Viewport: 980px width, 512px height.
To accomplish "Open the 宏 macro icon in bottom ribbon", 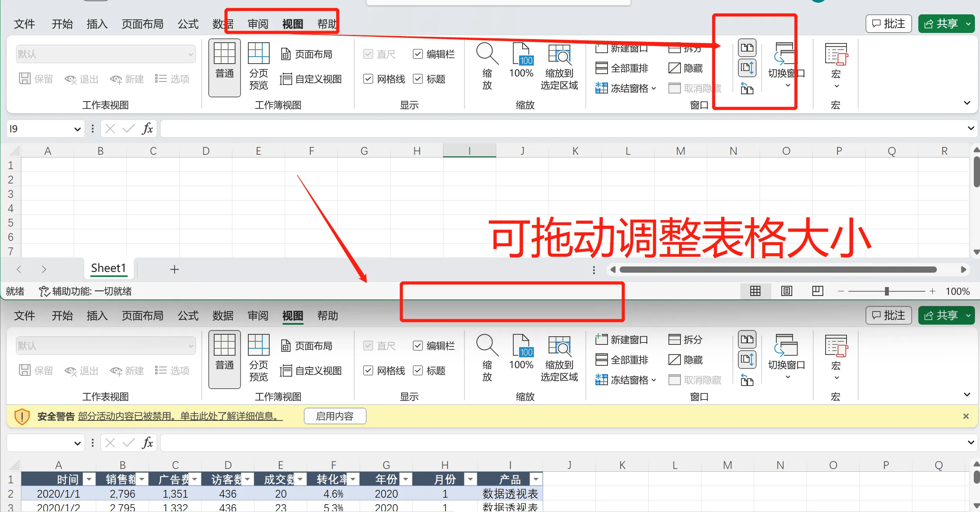I will click(836, 346).
